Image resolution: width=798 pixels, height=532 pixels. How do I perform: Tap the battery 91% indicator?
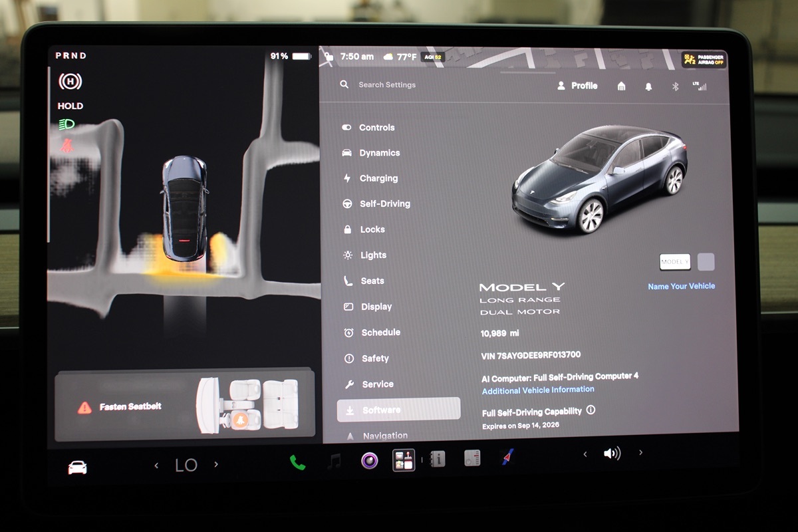(291, 57)
